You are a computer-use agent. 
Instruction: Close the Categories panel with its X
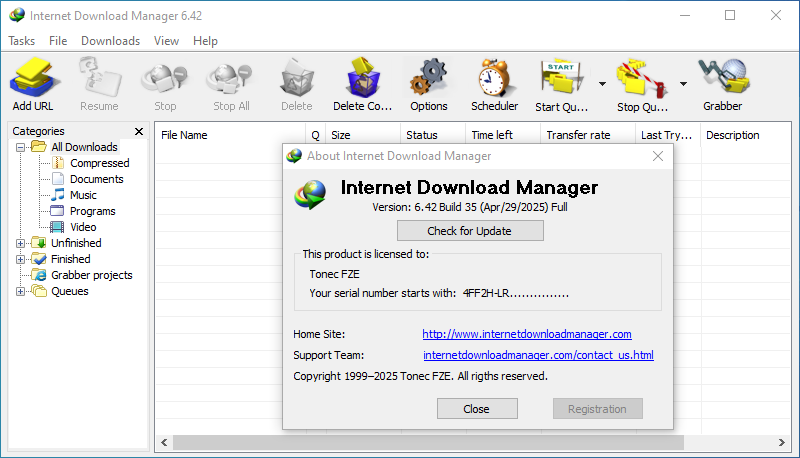(x=139, y=132)
